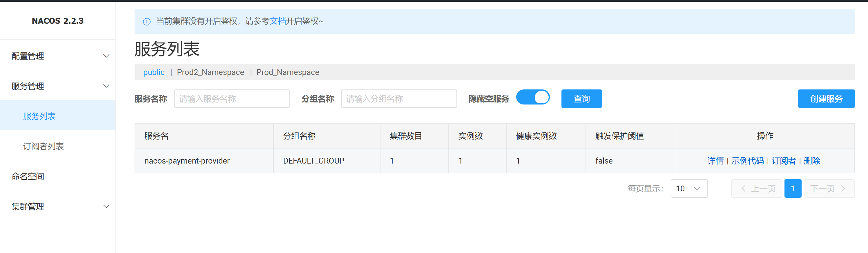Click the 分组名称 input field
Image resolution: width=868 pixels, height=253 pixels.
coord(399,99)
